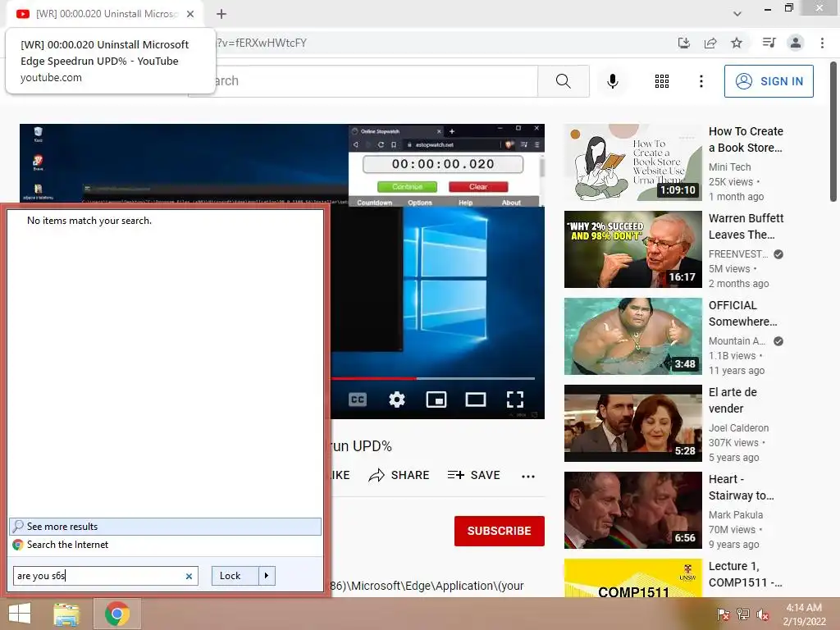Viewport: 840px width, 630px height.
Task: Open the Lecture 1, COMP1511 video
Action: (x=633, y=578)
